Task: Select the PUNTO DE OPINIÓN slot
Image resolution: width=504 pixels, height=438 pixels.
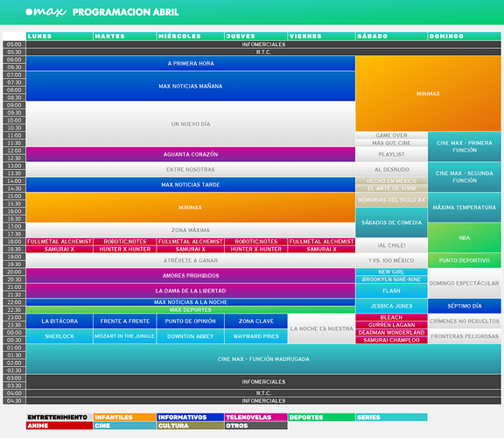Action: (x=190, y=321)
